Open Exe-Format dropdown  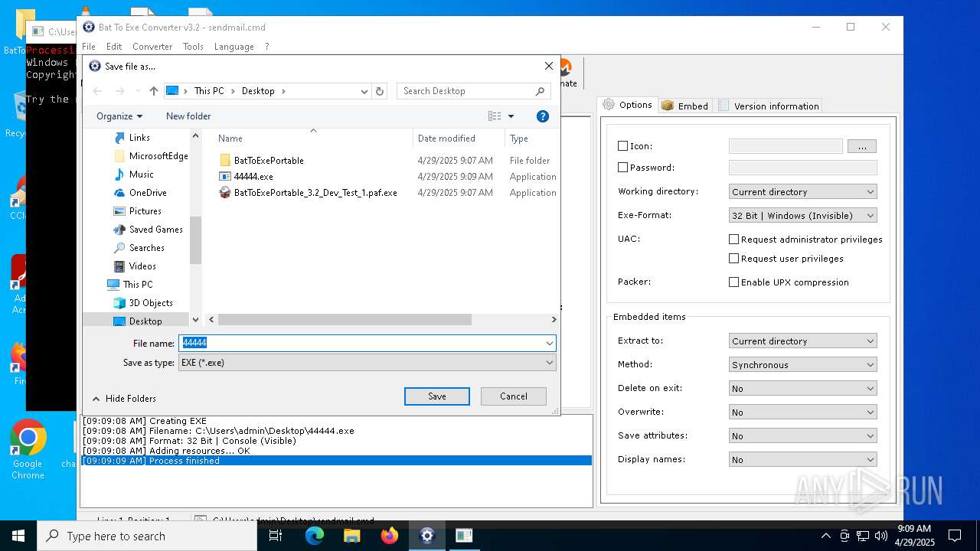coord(802,216)
